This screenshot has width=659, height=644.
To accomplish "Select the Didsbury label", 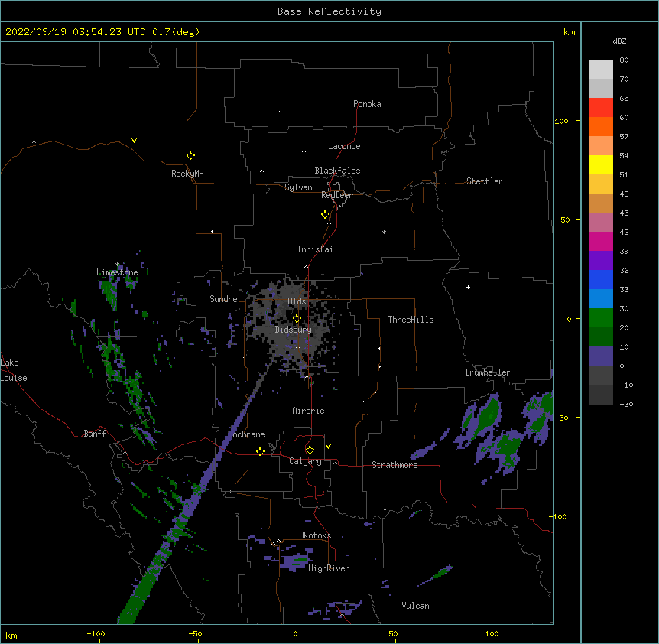I will pos(294,330).
